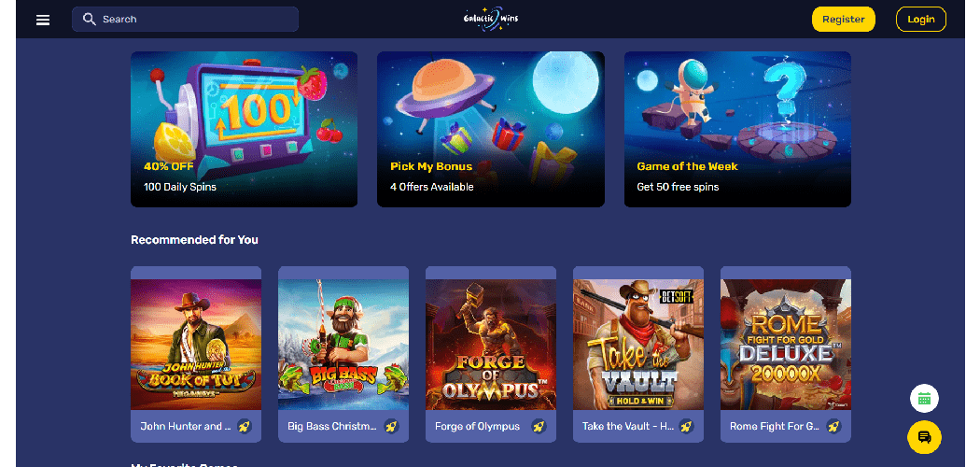Image resolution: width=980 pixels, height=467 pixels.
Task: Launch Rome Fight For Gold Deluxe thumbnail
Action: (x=786, y=345)
